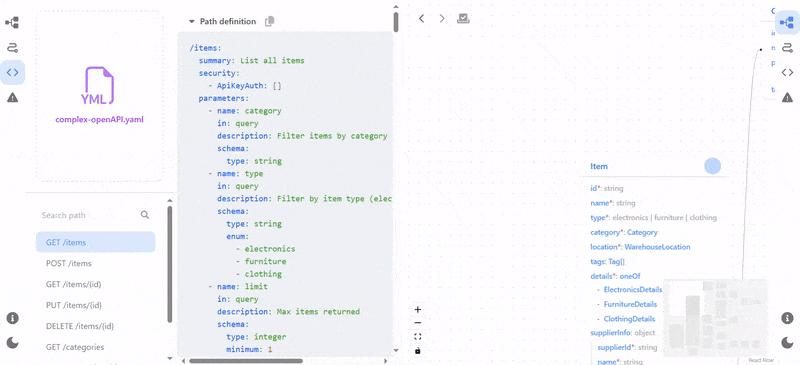The width and height of the screenshot is (800, 365).
Task: Open the FurnitureDetails schema link
Action: [630, 304]
